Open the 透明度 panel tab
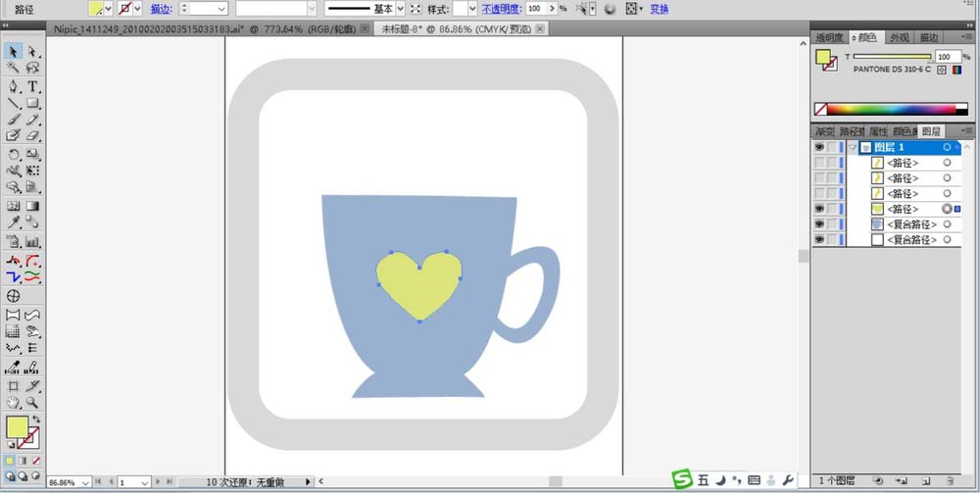Viewport: 980px width, 493px height. pyautogui.click(x=829, y=37)
